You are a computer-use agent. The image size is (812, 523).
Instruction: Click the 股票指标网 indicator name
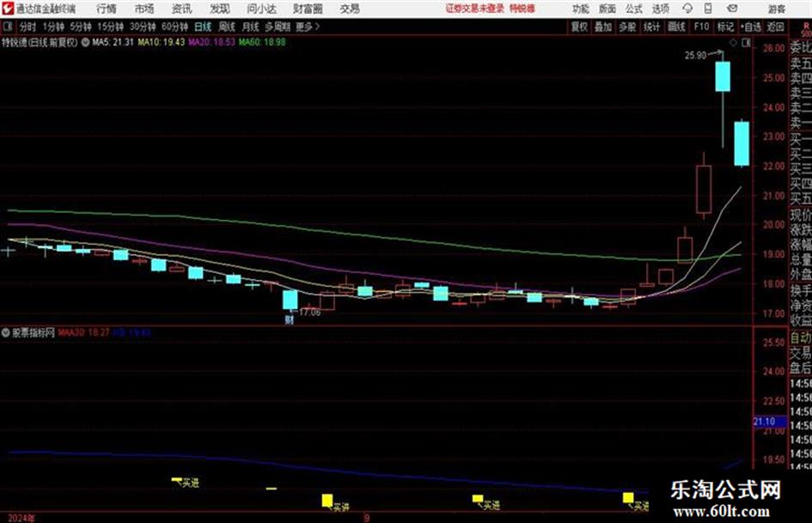tap(34, 333)
